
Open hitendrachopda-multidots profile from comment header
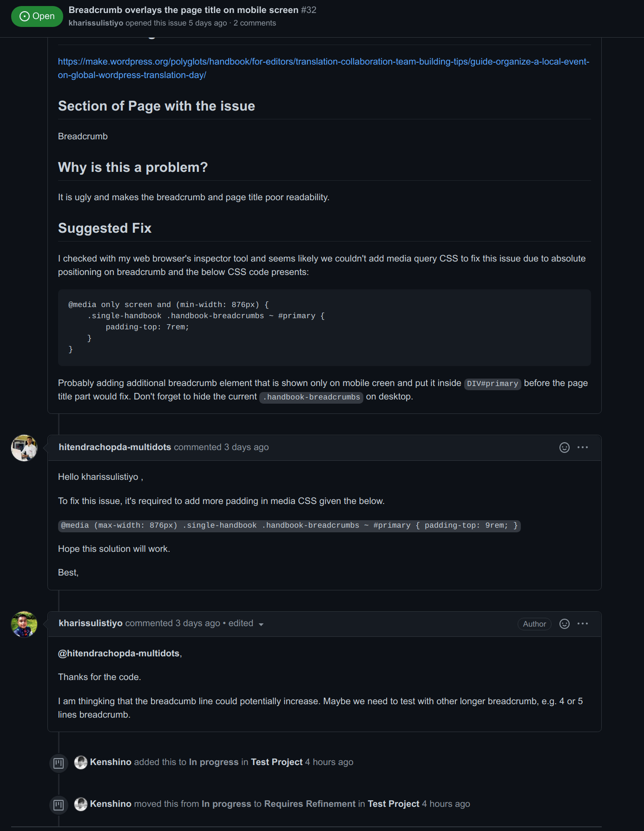pos(115,447)
